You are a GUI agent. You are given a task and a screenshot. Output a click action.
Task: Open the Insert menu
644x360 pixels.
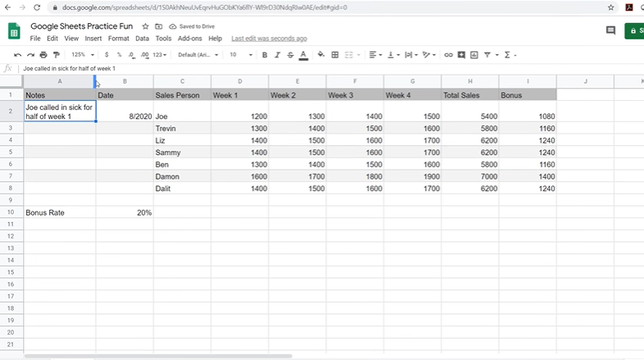click(94, 39)
